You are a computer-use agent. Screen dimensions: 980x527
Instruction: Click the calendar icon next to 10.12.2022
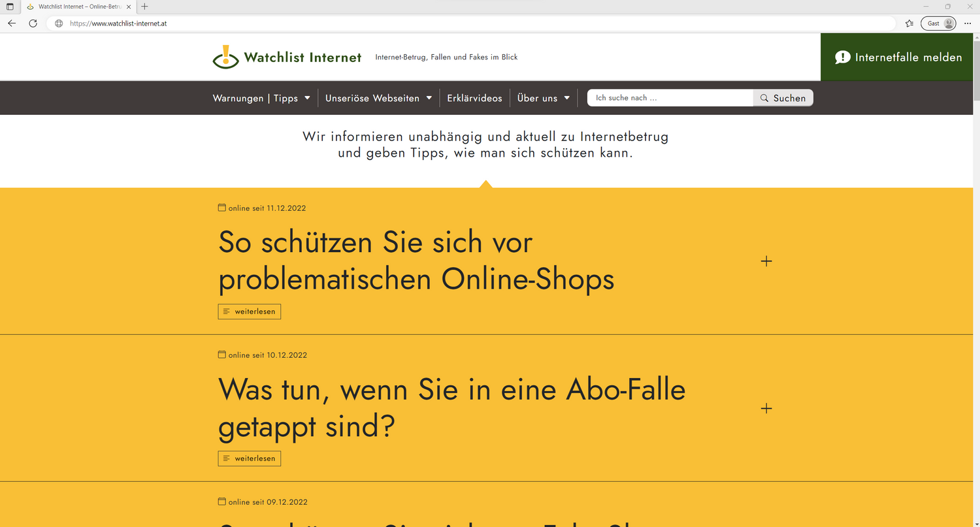coord(222,355)
